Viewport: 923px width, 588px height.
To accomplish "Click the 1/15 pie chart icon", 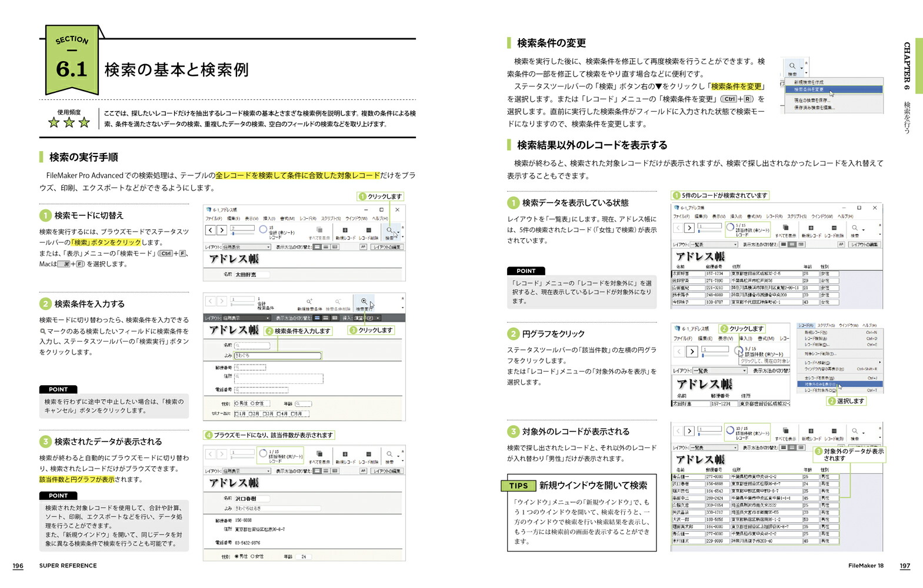I will tap(263, 453).
